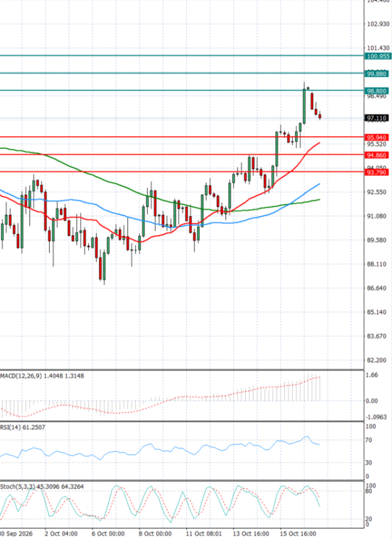
Task: Click the red 95.940 support price tag
Action: [376, 137]
